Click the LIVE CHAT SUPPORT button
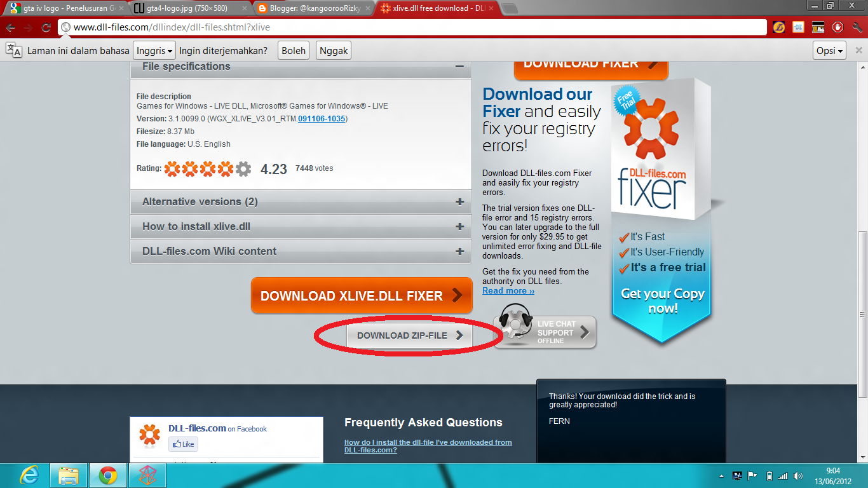Screen dimensions: 868x488 (x=545, y=332)
